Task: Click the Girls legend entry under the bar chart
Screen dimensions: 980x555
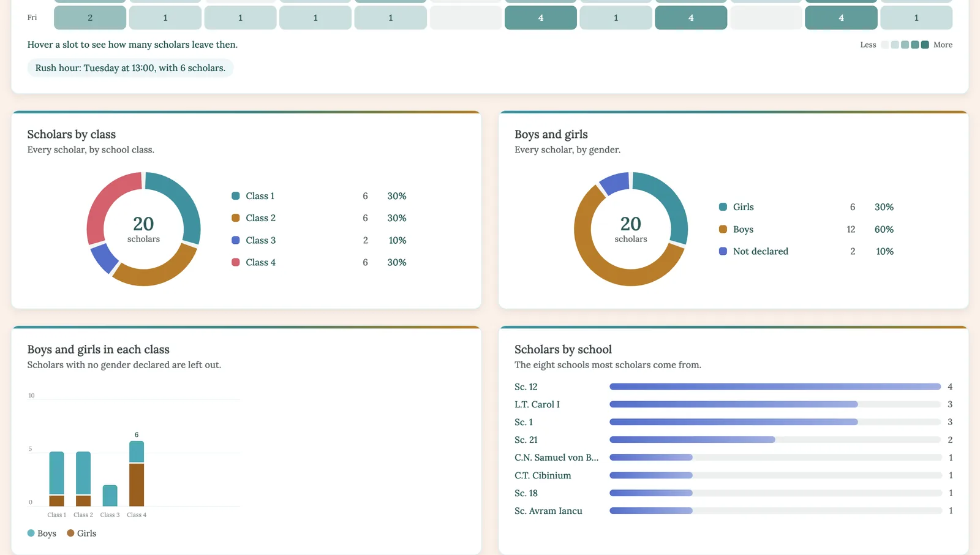Action: point(81,534)
